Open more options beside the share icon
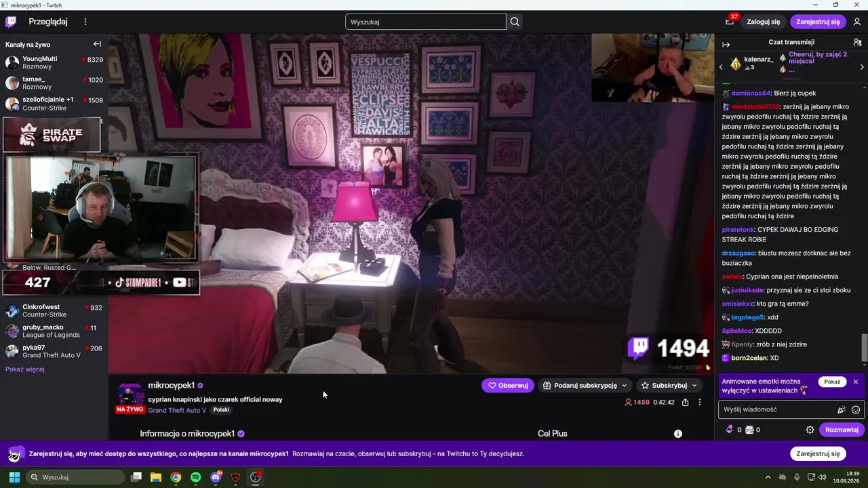This screenshot has height=488, width=868. pyautogui.click(x=700, y=402)
